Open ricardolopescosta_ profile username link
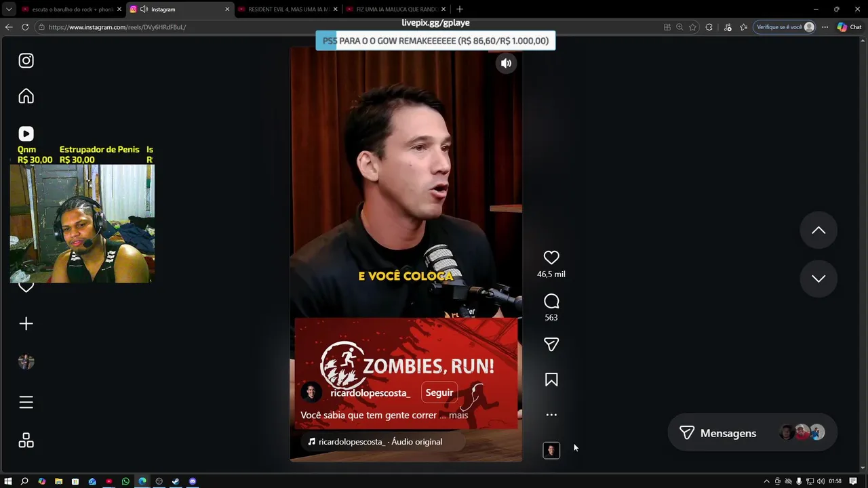This screenshot has height=488, width=868. coord(370,393)
